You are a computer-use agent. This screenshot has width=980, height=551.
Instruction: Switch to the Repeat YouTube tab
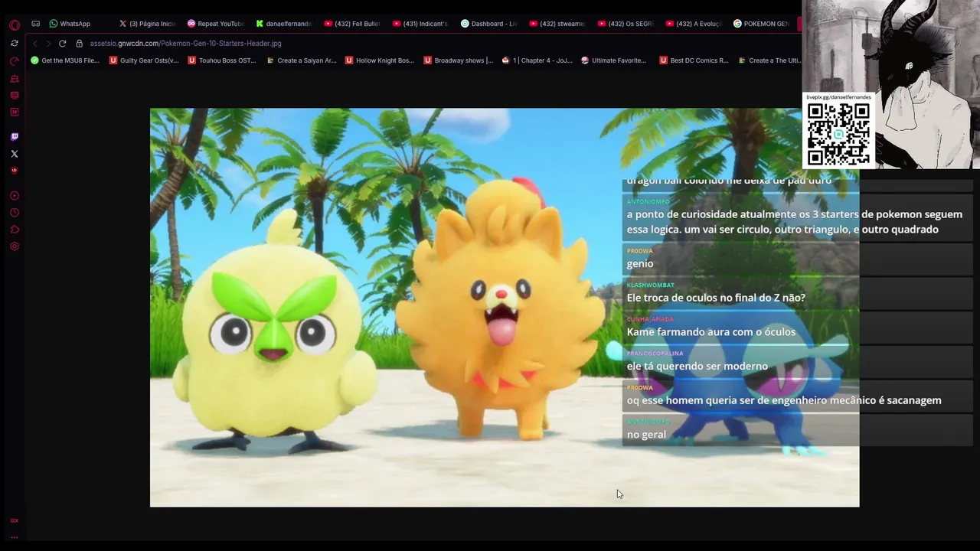point(215,24)
